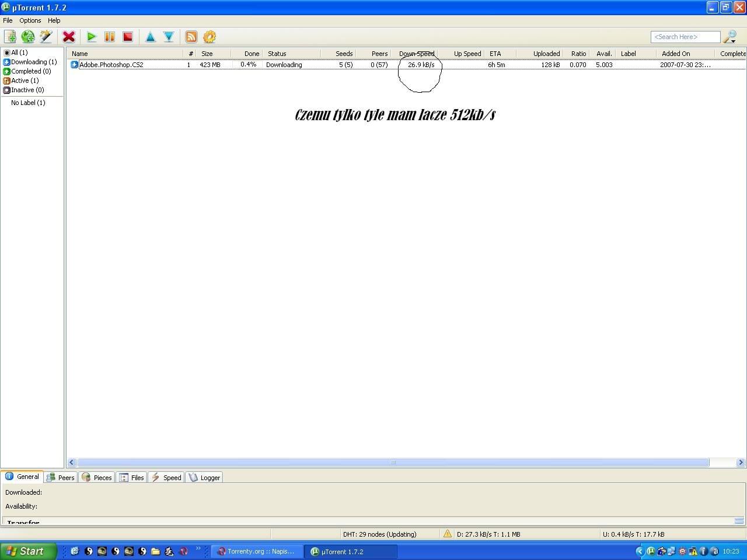Sort by the Ratio column header
This screenshot has width=747, height=560.
coord(576,54)
